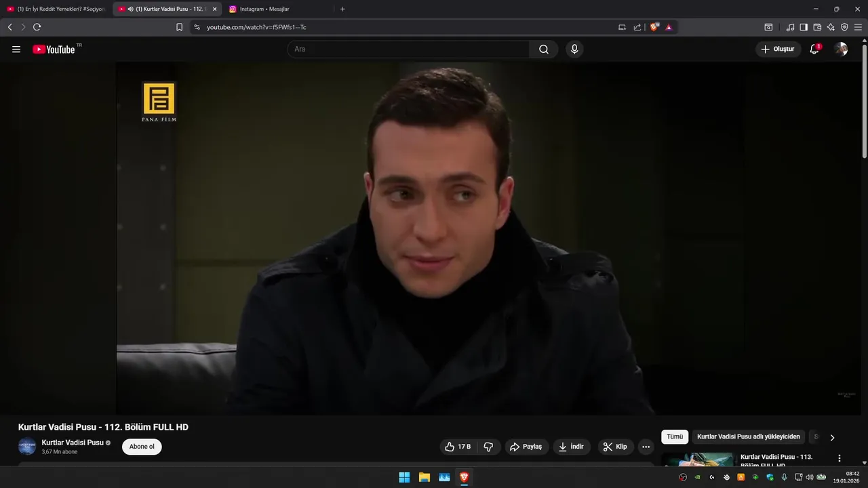Select the Kurtlar Vadisi Pusu browser tab

tap(166, 9)
